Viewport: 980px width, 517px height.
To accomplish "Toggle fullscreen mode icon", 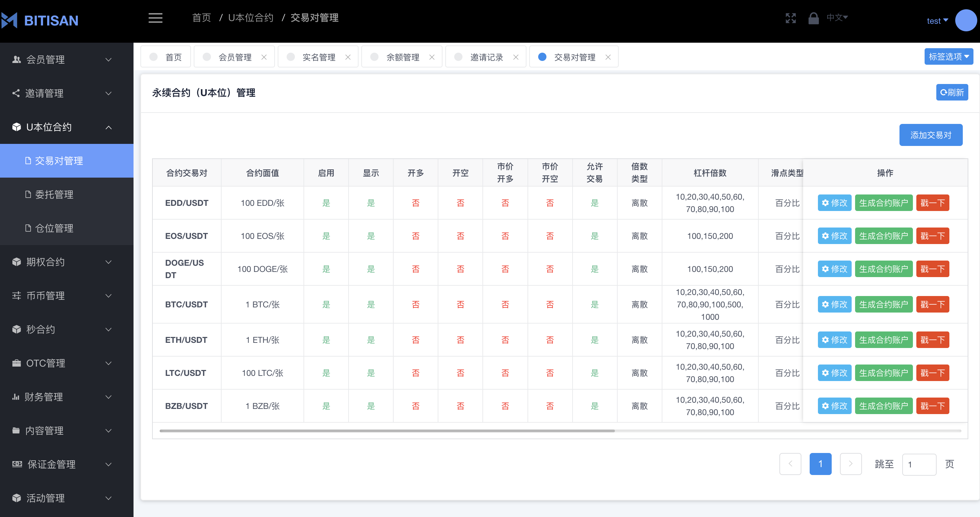I will (x=790, y=18).
